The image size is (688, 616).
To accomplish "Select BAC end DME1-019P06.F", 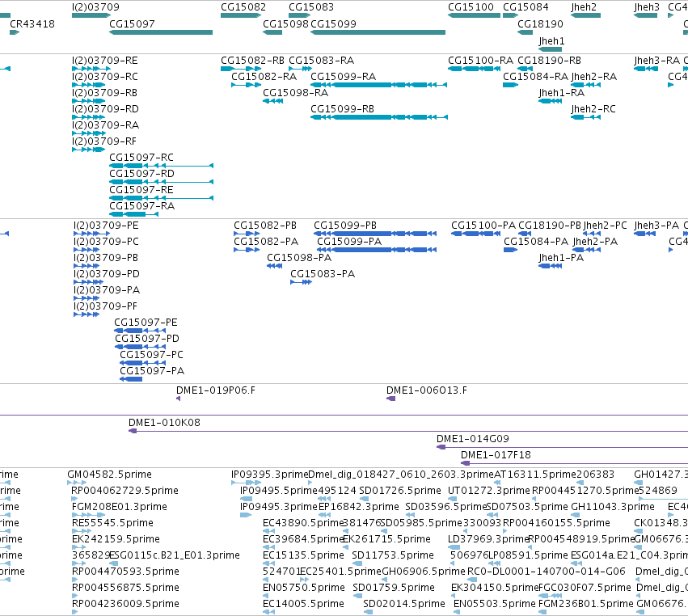I will point(178,399).
